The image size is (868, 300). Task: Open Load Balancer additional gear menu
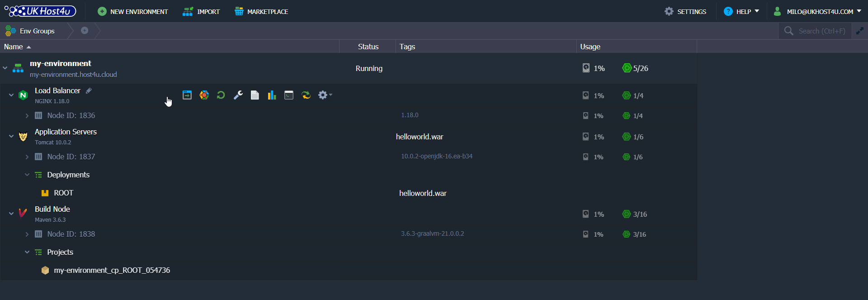pyautogui.click(x=325, y=95)
